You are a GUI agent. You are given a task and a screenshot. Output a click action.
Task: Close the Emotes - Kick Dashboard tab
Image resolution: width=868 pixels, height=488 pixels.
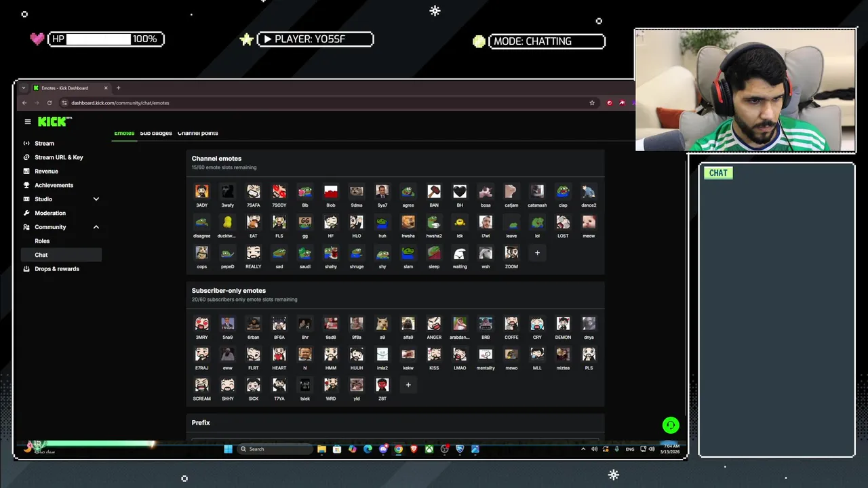106,88
